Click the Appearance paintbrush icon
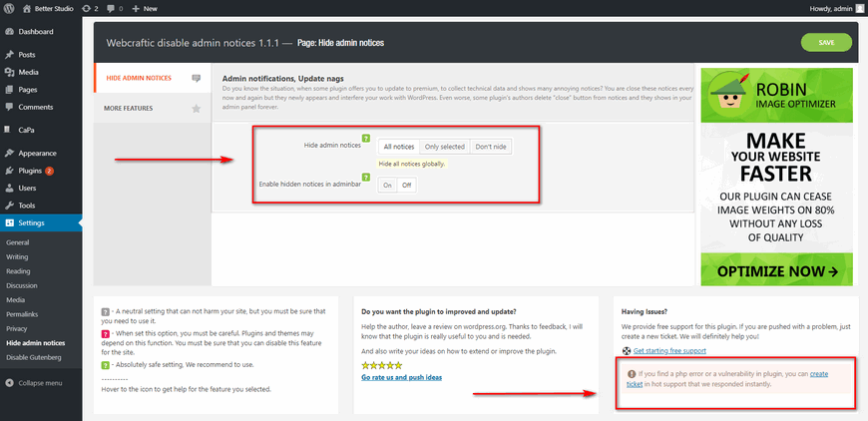Viewport: 868px width, 421px height. [9, 154]
